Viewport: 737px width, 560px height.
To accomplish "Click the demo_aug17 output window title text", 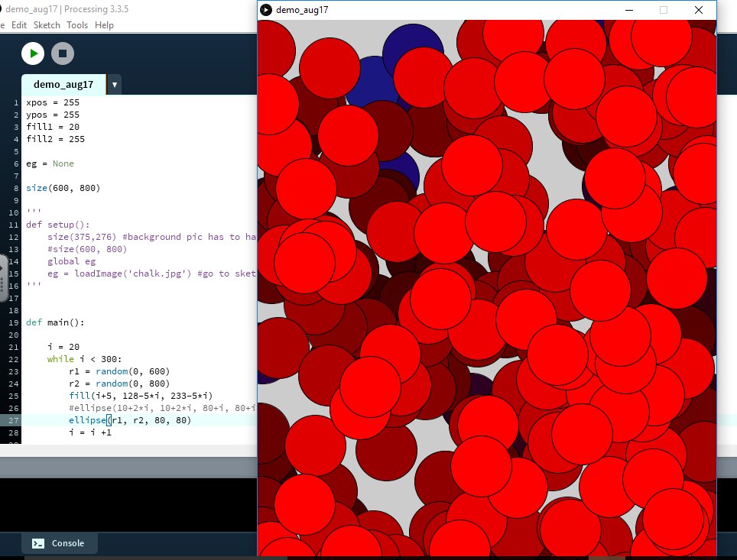I will [x=302, y=10].
